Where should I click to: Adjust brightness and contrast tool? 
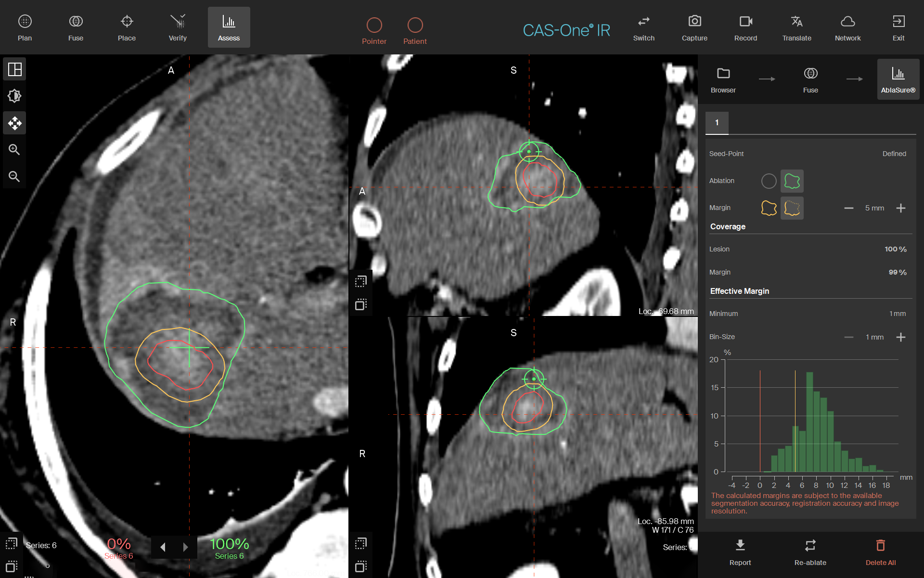[x=15, y=96]
